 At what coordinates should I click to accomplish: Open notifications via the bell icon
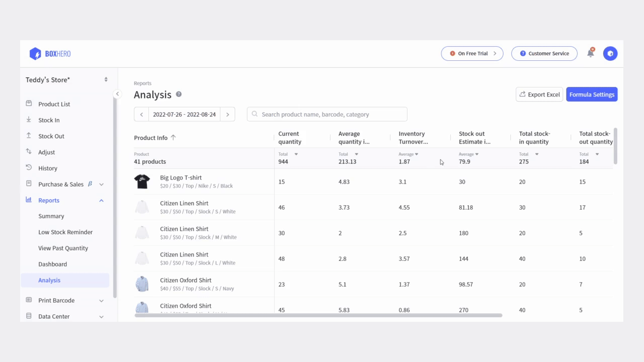590,53
